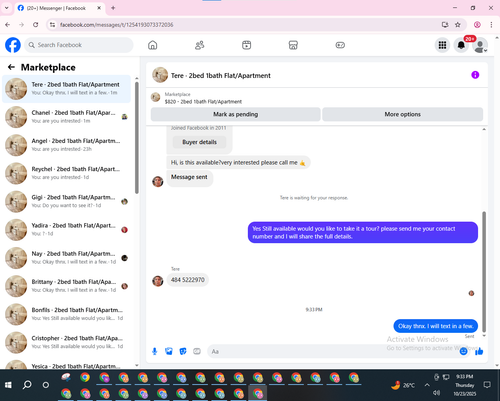Choose a GIF icon in composer
This screenshot has width=500, height=401.
pyautogui.click(x=197, y=351)
